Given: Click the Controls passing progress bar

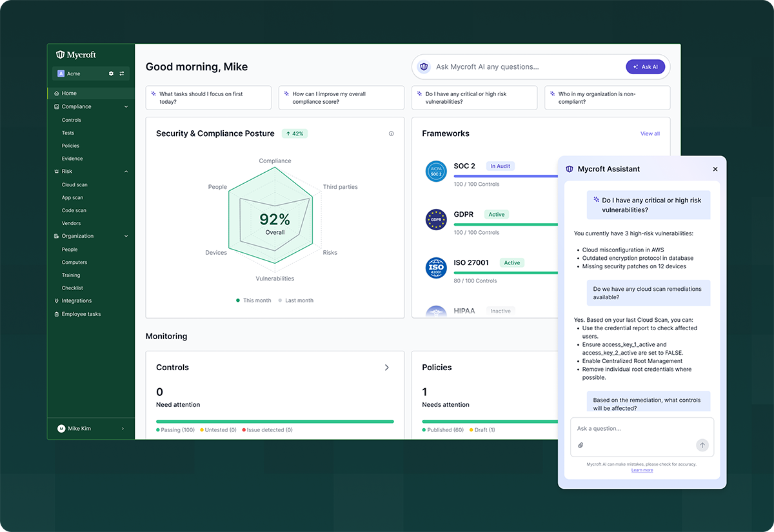Looking at the screenshot, I should click(x=275, y=421).
